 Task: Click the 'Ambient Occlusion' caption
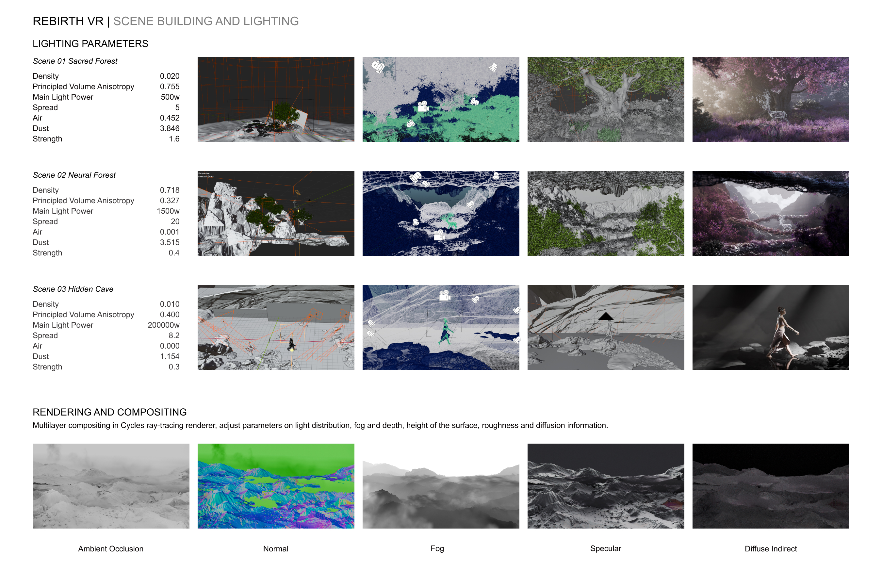pos(111,548)
